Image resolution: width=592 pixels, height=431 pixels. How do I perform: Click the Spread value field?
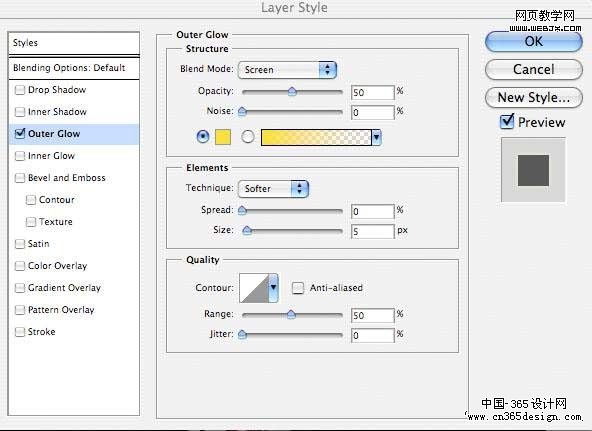pyautogui.click(x=373, y=211)
